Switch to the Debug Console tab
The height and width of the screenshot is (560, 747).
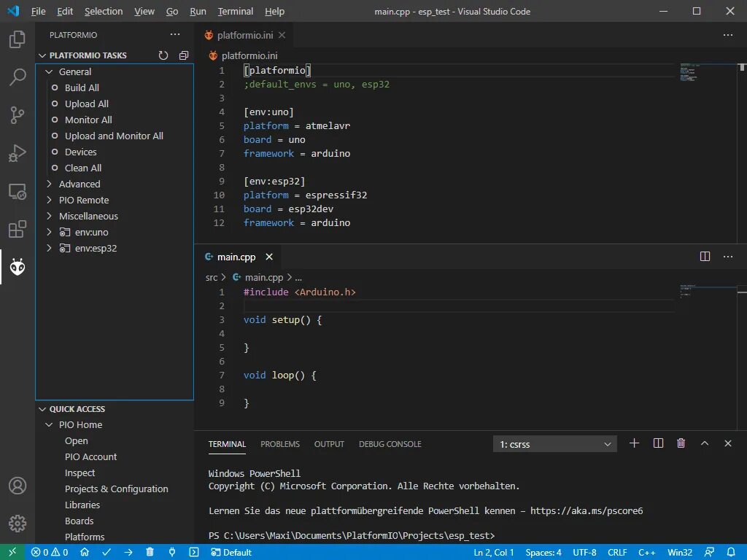(390, 444)
